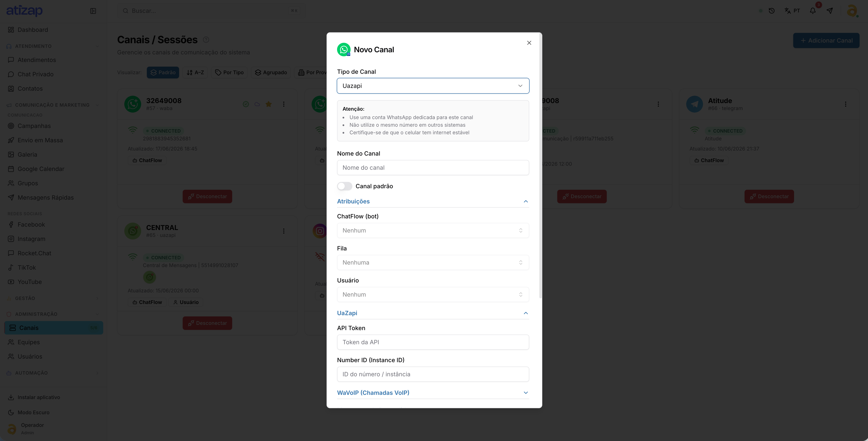The width and height of the screenshot is (868, 441).
Task: Click the Usuário tag on CENTRAL card
Action: coord(186,302)
